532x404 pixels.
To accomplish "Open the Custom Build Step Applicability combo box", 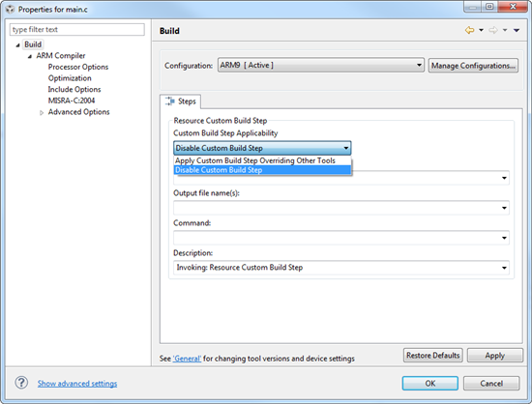I will [262, 148].
